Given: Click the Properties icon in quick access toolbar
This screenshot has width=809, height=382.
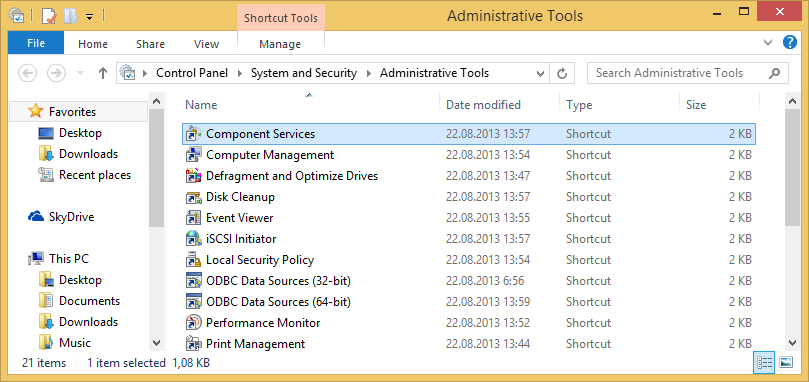Looking at the screenshot, I should (48, 16).
